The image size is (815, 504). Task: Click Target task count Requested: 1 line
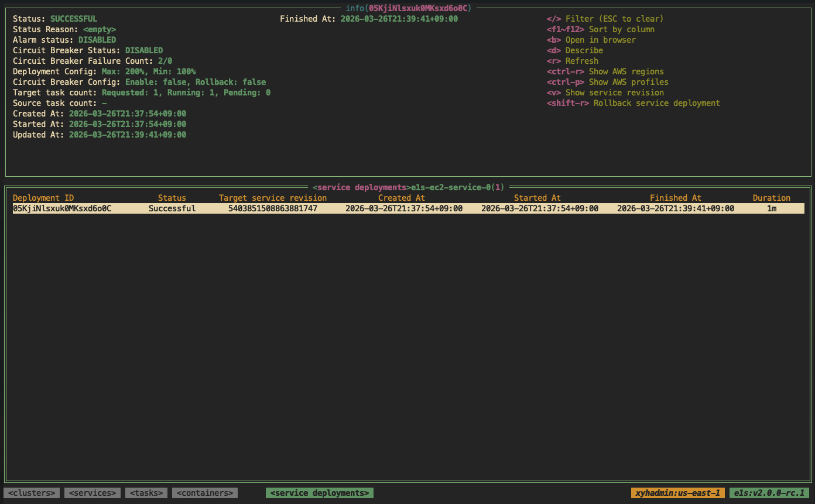tap(142, 92)
